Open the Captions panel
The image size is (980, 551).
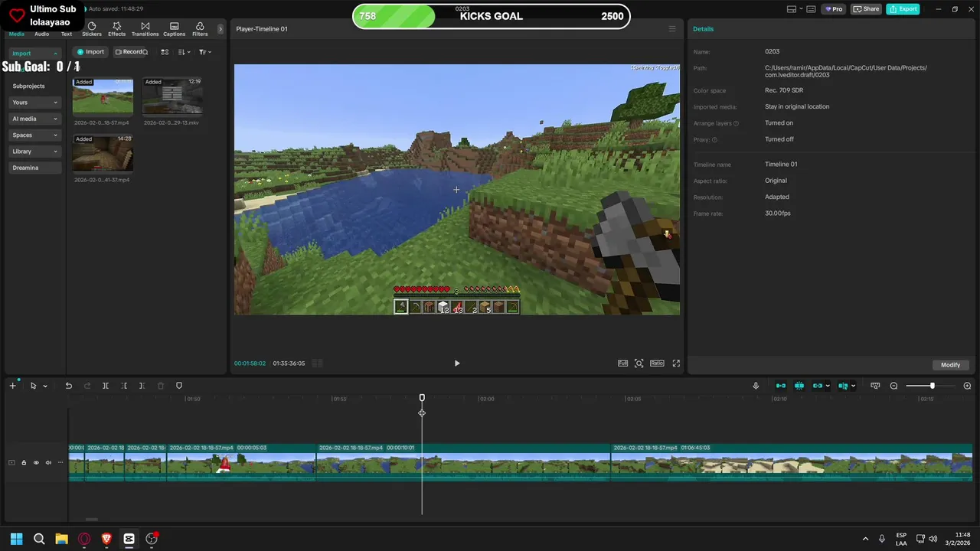coord(174,29)
